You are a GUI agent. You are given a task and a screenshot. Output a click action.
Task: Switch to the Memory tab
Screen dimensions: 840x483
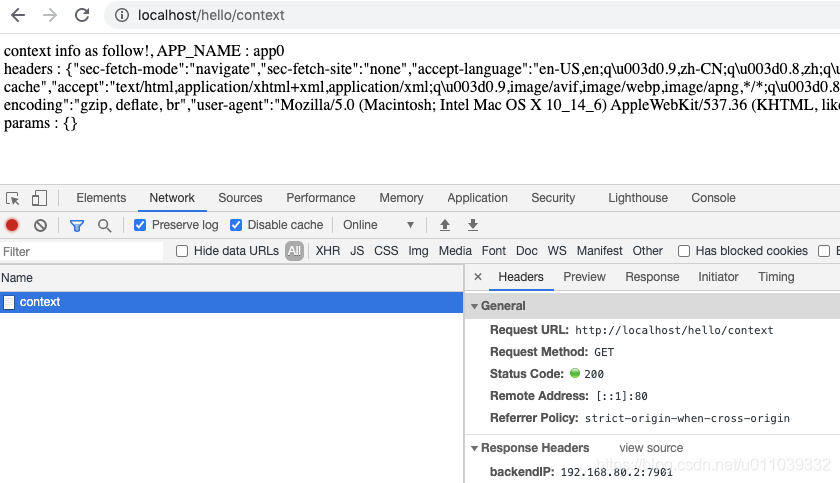pos(401,198)
